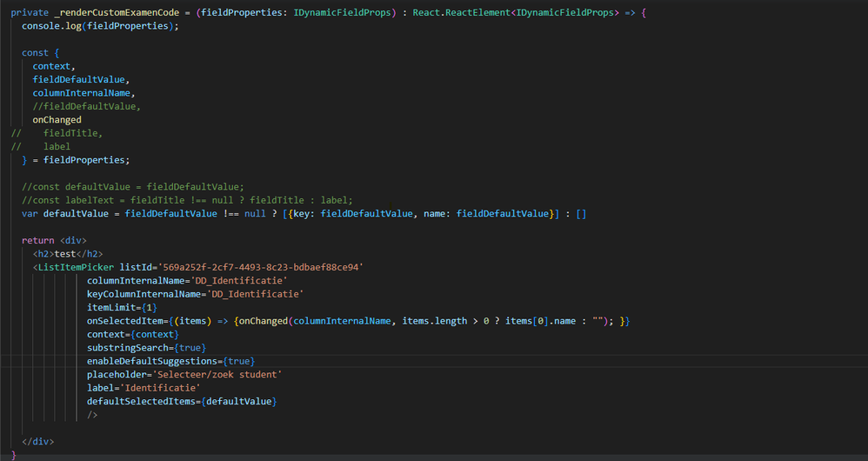Click the '} = fieldProperties;' line

[76, 160]
